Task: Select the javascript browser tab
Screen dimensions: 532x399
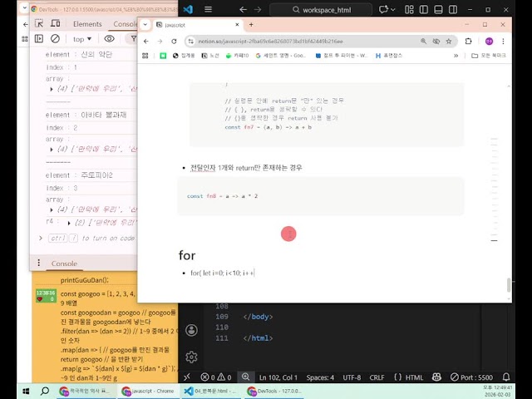Action: [x=197, y=25]
